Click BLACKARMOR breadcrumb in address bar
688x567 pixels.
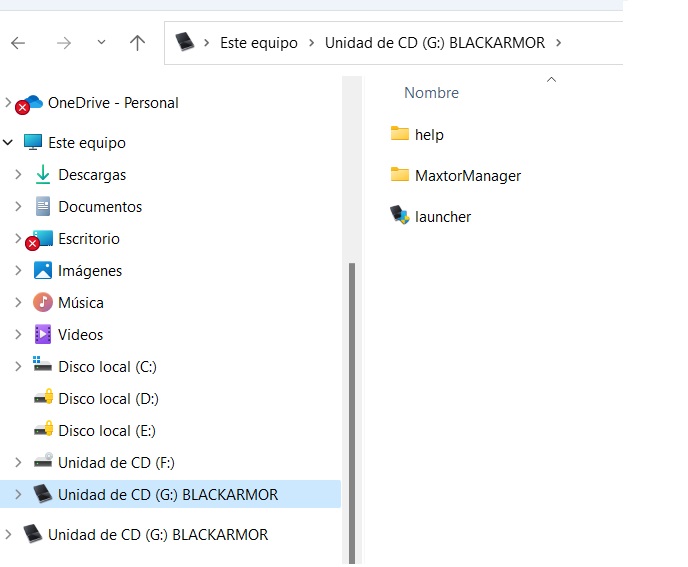point(437,43)
